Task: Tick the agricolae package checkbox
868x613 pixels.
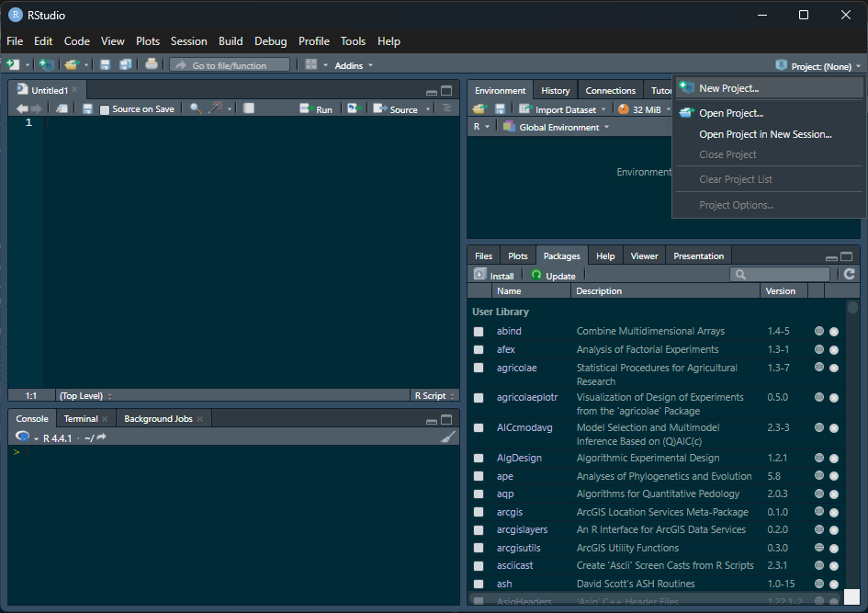Action: pos(479,369)
